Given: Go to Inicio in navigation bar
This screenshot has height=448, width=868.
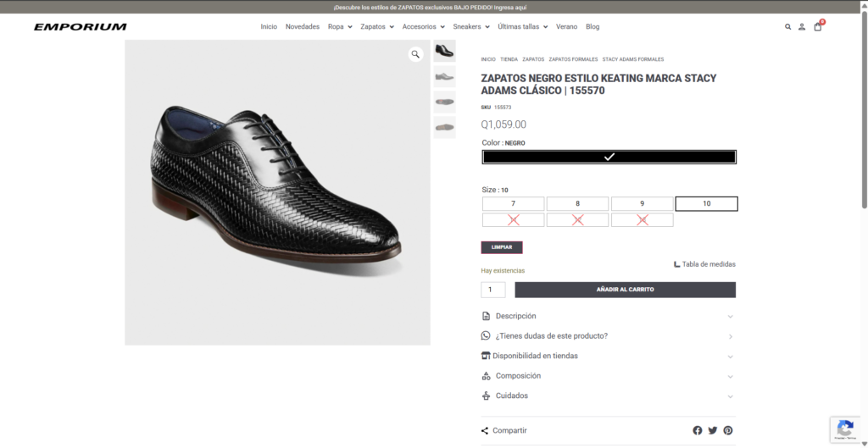Looking at the screenshot, I should point(269,26).
